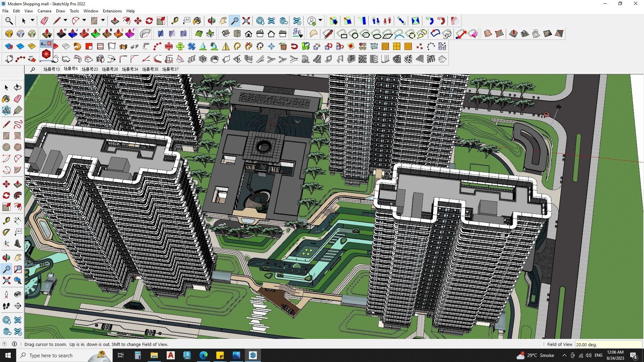Open the Camera menu
This screenshot has height=362, width=644.
coord(44,11)
